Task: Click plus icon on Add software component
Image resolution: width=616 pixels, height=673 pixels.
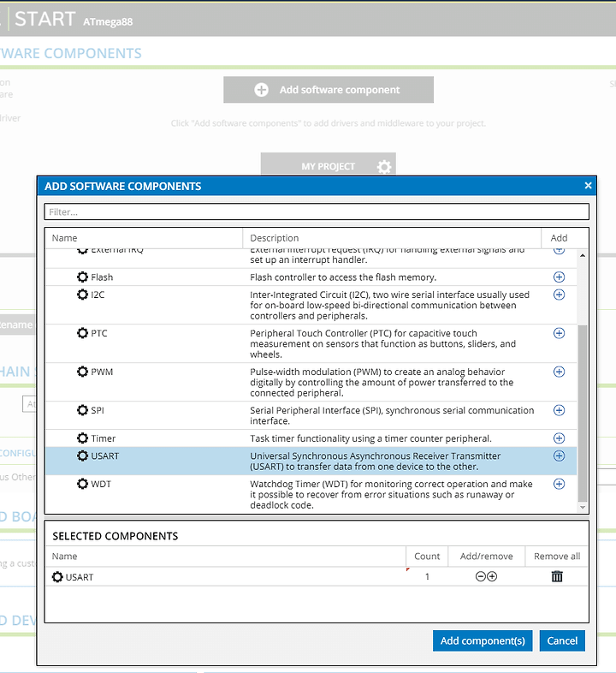Action: click(x=261, y=90)
